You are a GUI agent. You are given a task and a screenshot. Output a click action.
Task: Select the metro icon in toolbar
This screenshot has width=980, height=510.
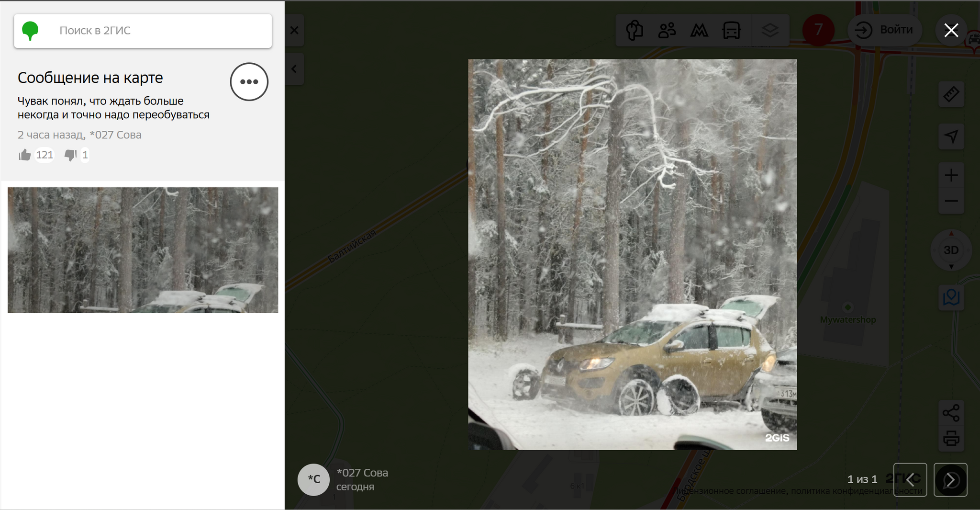click(699, 31)
